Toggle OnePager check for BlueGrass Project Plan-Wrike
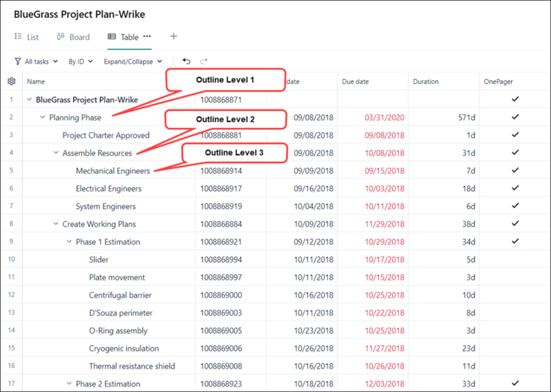 point(515,99)
